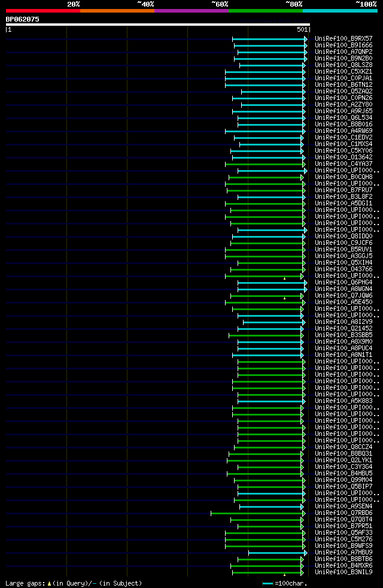This screenshot has height=588, width=383.
Task: Select the UniRef100_C9JCF6 label
Action: point(344,243)
